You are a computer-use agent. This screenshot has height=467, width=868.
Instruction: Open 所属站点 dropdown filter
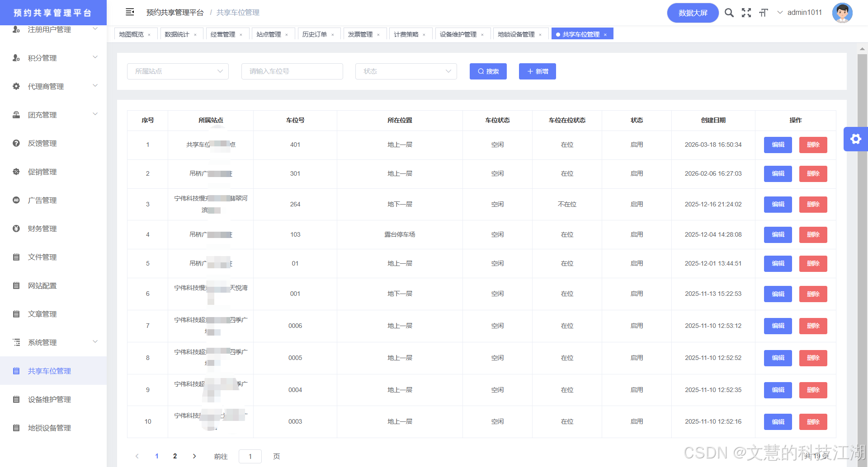click(x=178, y=71)
